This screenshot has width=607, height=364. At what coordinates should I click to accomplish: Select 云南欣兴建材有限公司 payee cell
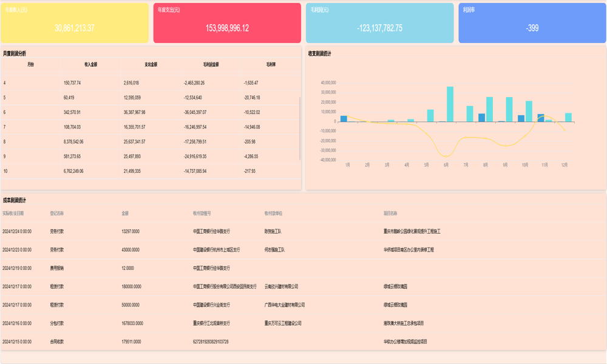point(282,287)
